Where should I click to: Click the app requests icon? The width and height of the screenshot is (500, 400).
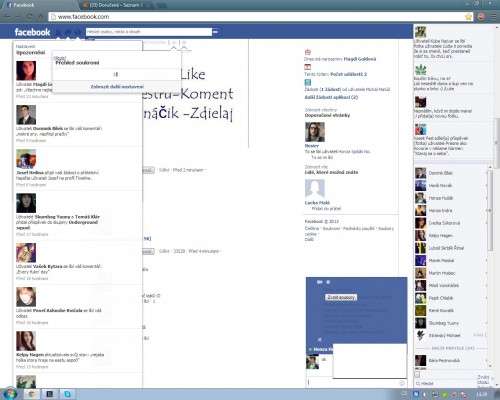308,82
